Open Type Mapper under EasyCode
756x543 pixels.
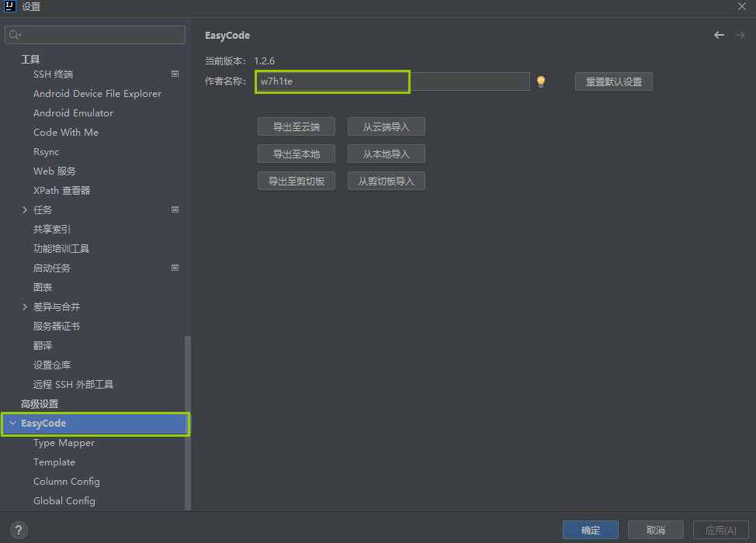[64, 442]
